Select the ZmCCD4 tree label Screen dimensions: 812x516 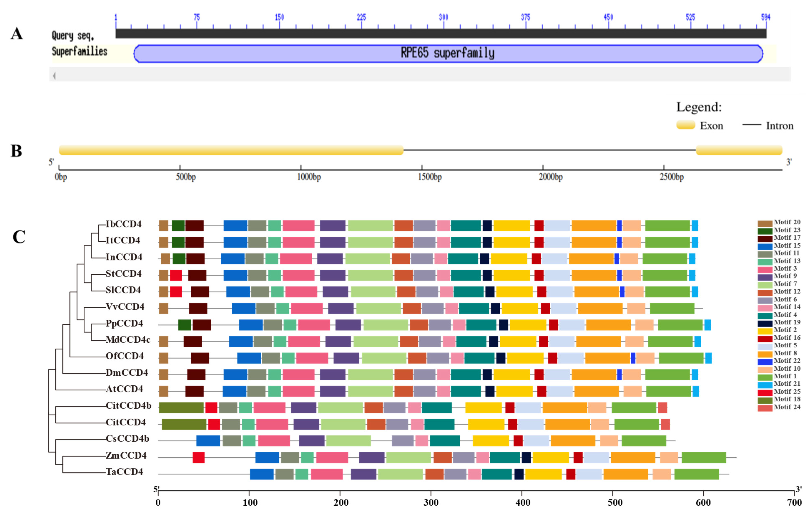[x=126, y=455]
